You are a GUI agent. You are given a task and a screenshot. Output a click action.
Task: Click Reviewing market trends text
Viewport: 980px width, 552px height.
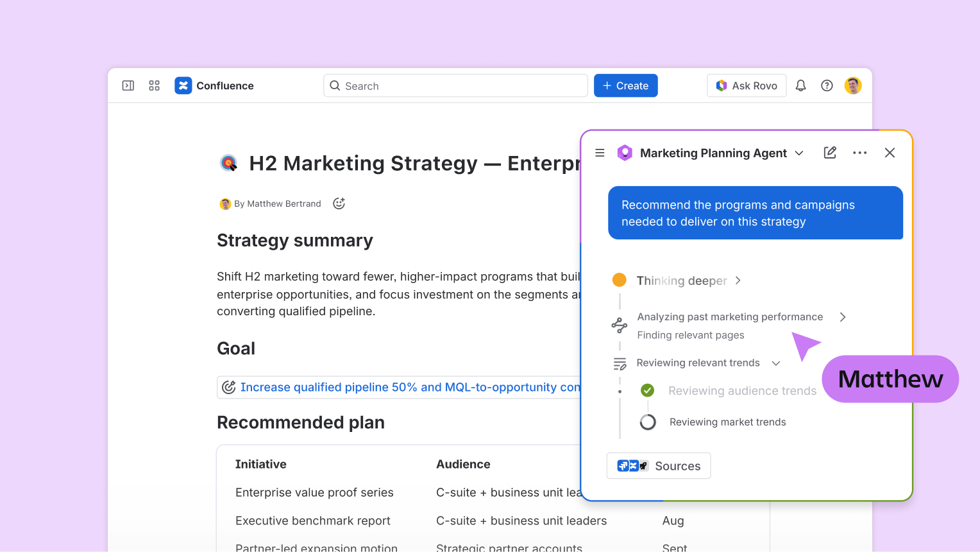click(727, 422)
